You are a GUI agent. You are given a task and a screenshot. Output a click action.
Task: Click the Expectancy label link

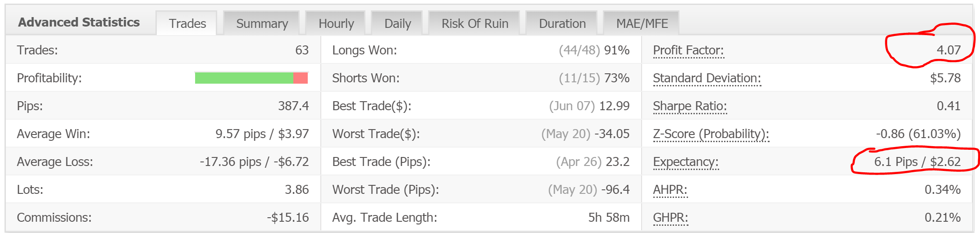(x=685, y=162)
